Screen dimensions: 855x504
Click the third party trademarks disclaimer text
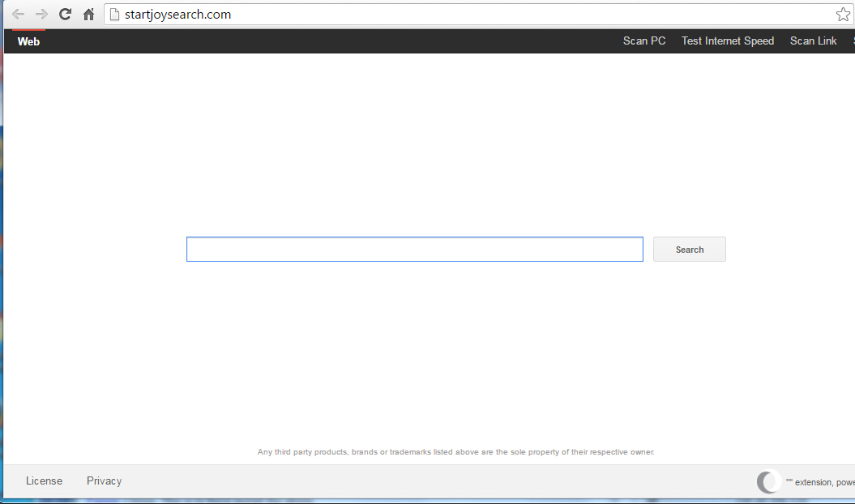(x=455, y=451)
